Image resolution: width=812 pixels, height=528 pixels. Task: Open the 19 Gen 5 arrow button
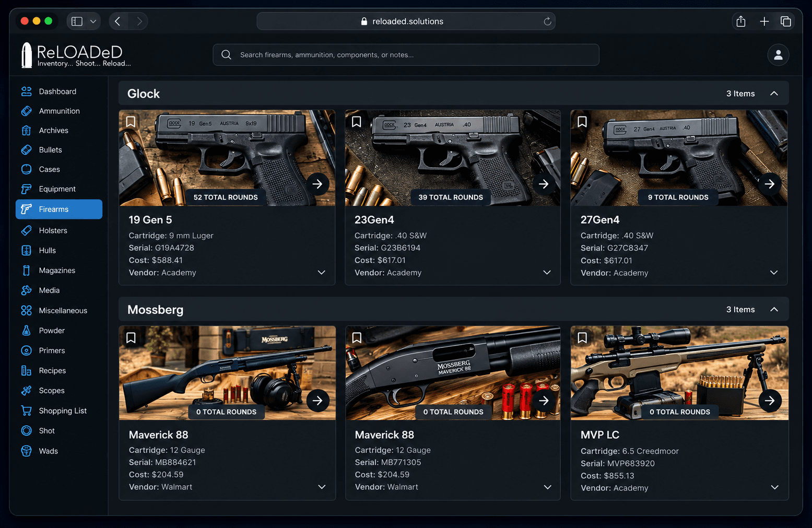click(x=317, y=184)
